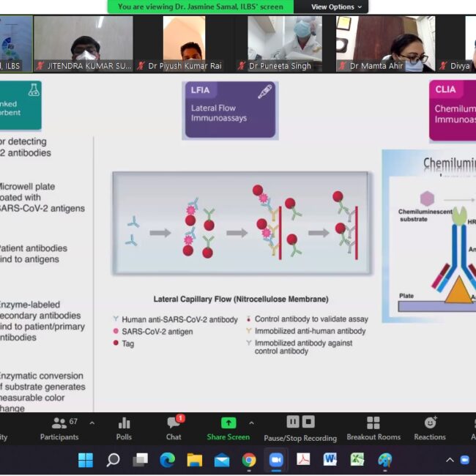Pause the recording

pyautogui.click(x=293, y=422)
